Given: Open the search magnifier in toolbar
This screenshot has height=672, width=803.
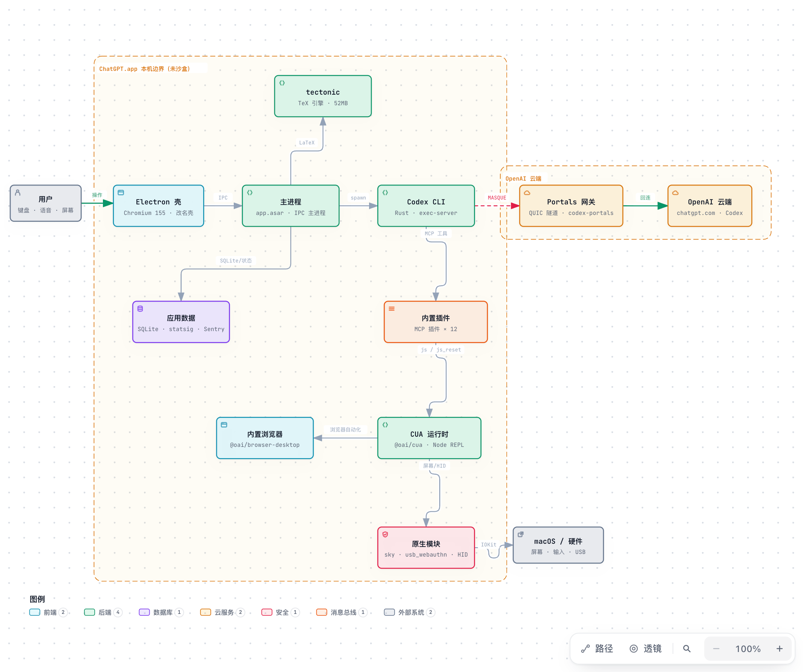Looking at the screenshot, I should [687, 649].
